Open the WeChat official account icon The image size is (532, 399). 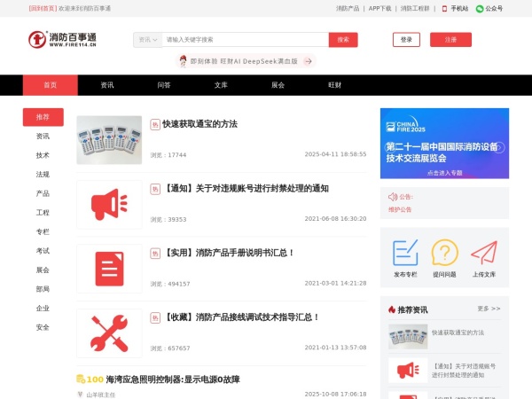(480, 9)
